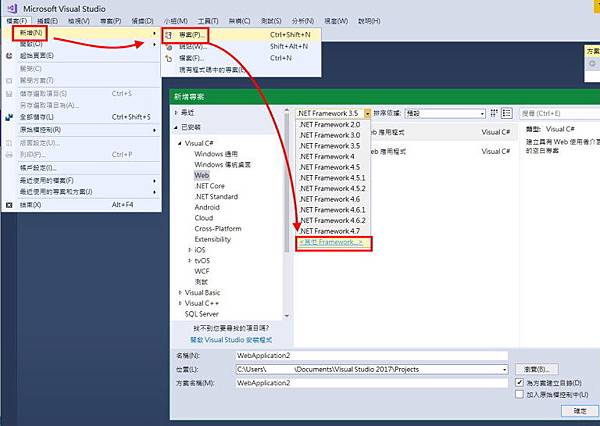Collapse the 已安裝 (Installed) section in the tree
Image resolution: width=600 pixels, height=426 pixels.
[x=176, y=127]
